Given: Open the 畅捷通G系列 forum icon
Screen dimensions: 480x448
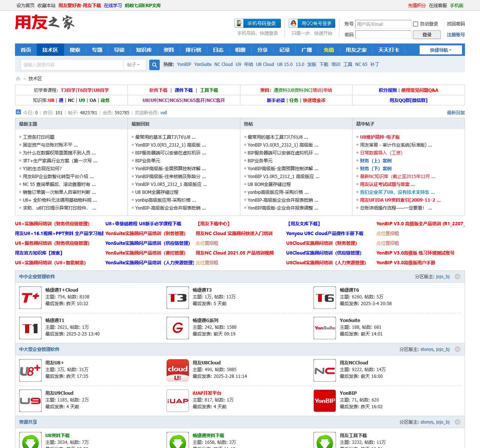Looking at the screenshot, I should pos(178,328).
